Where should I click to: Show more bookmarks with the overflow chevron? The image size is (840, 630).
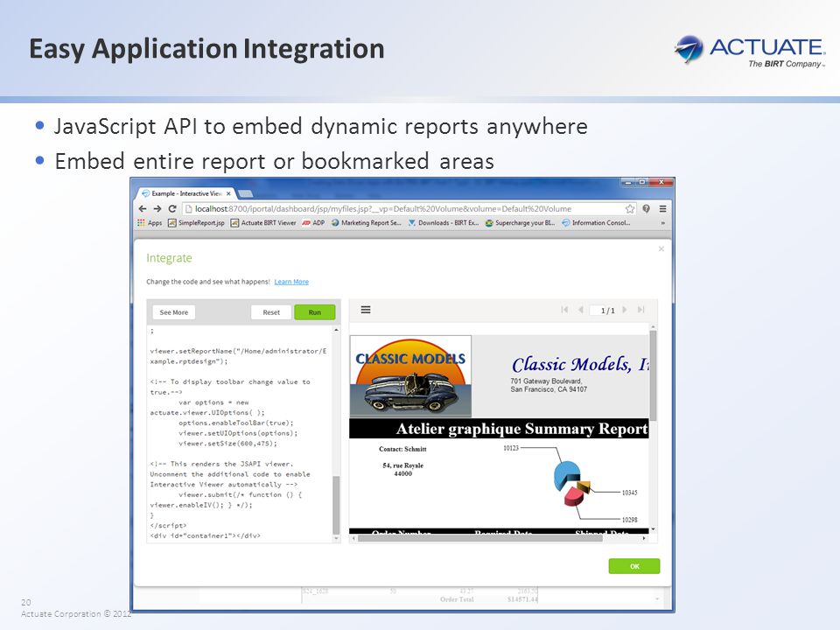662,223
